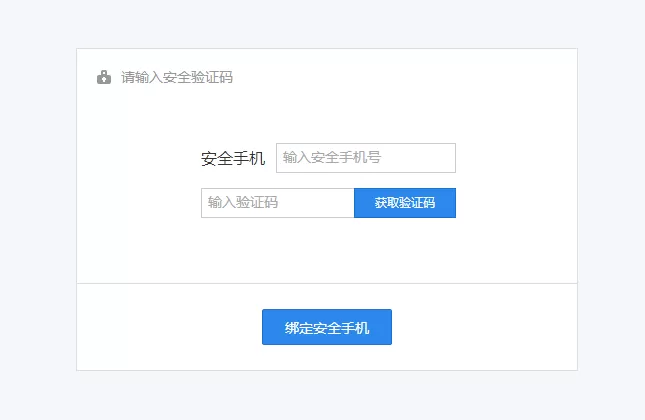Focus the 输入安全手机号 phone input field
Screen dimensions: 645x420
pos(366,158)
